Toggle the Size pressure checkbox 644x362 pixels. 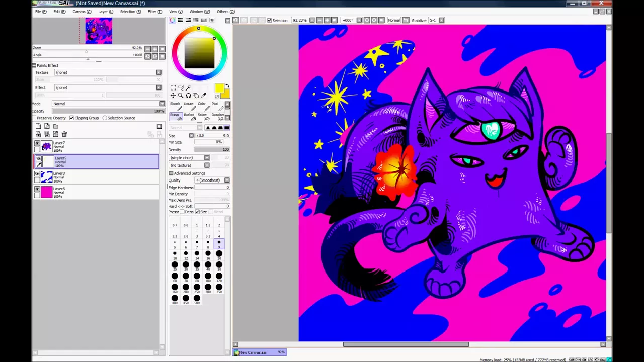coord(197,212)
